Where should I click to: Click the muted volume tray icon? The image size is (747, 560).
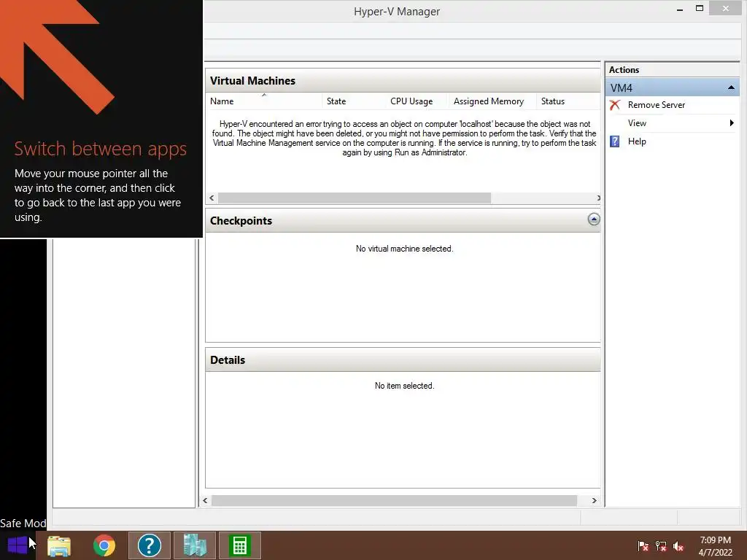point(678,546)
